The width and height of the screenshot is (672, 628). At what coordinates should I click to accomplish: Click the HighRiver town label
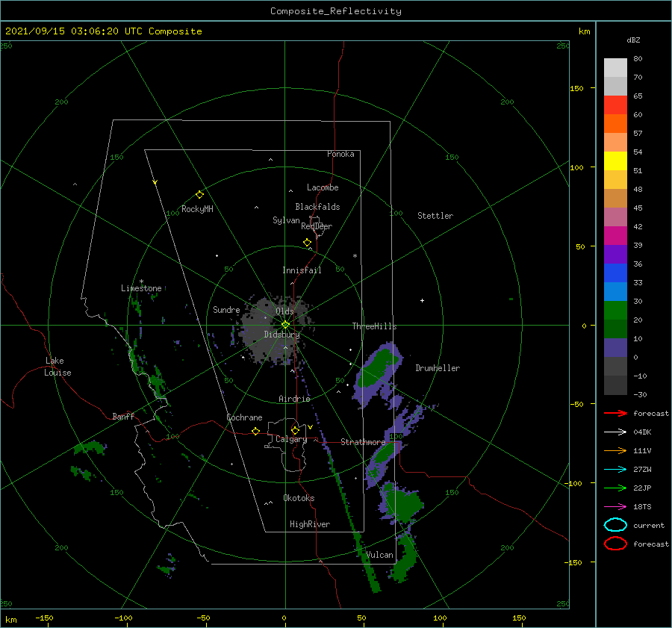pos(310,524)
